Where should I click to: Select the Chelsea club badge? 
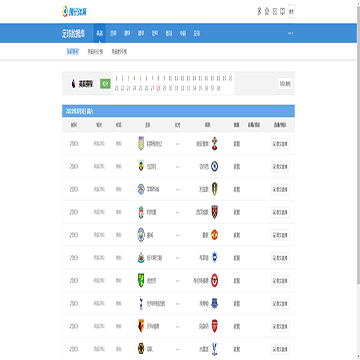pyautogui.click(x=214, y=166)
